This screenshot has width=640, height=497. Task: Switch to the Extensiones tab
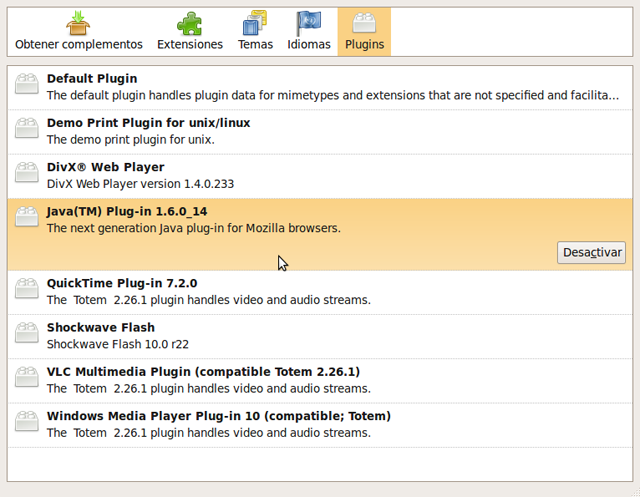[190, 32]
